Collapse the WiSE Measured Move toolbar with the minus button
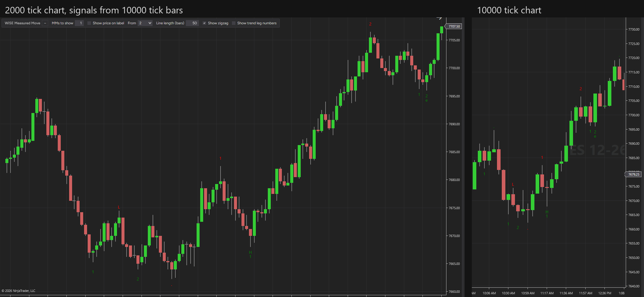The image size is (644, 297). (x=45, y=23)
